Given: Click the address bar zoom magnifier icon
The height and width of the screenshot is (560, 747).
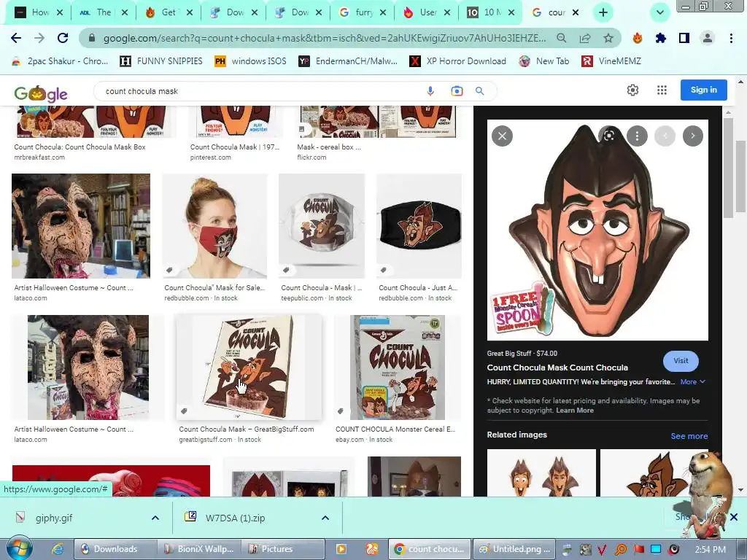Looking at the screenshot, I should click(562, 38).
